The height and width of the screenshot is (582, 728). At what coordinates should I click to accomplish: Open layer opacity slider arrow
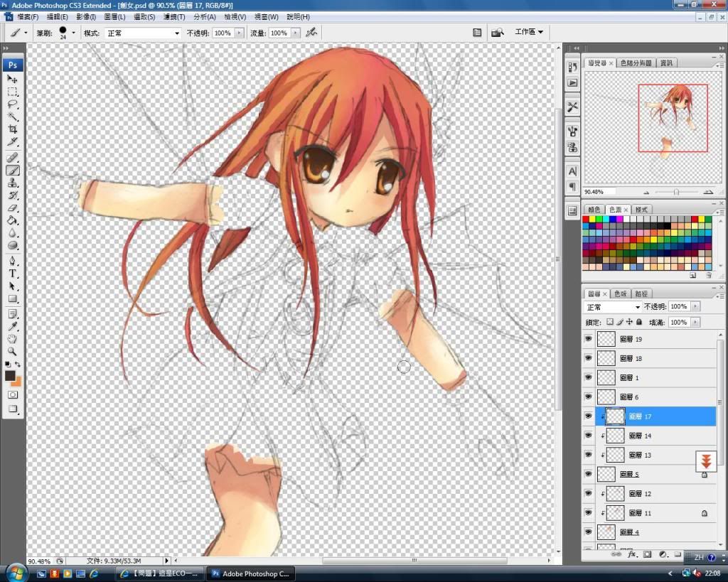point(695,307)
